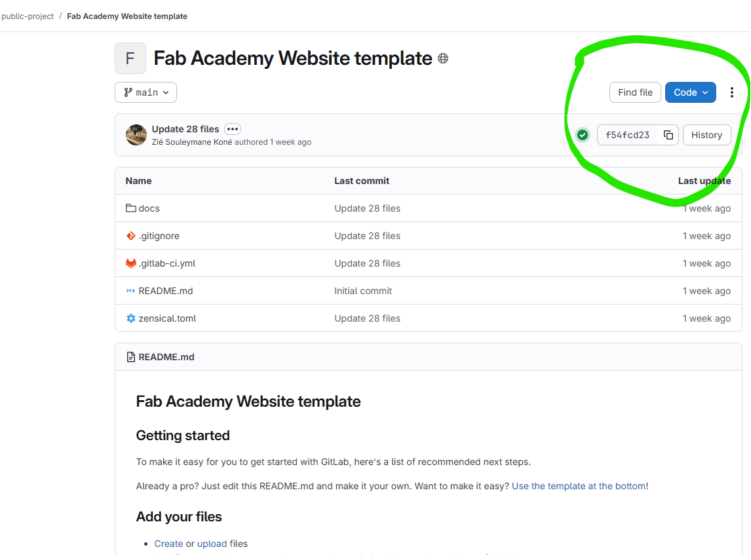Image resolution: width=751 pixels, height=560 pixels.
Task: Click the markdown icon beside README.md row
Action: click(131, 291)
